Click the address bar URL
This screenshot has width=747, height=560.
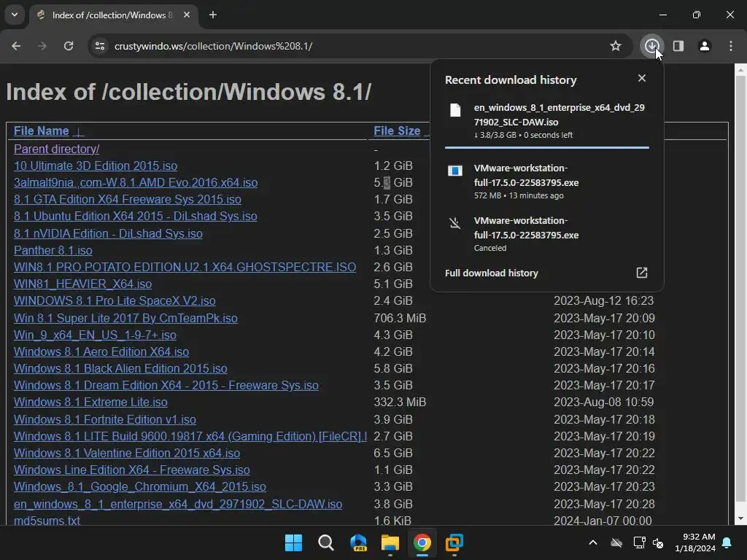213,46
